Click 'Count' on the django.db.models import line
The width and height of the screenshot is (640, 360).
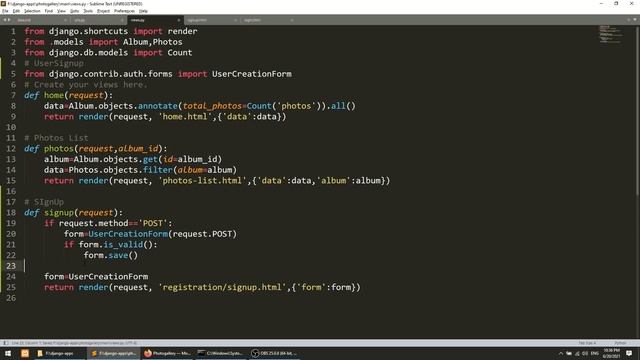(180, 53)
